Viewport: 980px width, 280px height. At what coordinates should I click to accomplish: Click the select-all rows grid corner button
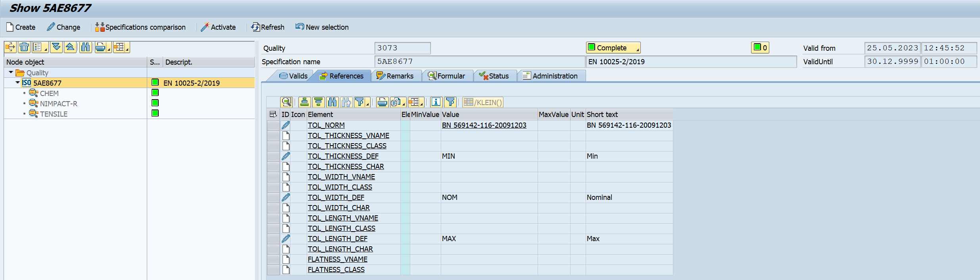[273, 115]
